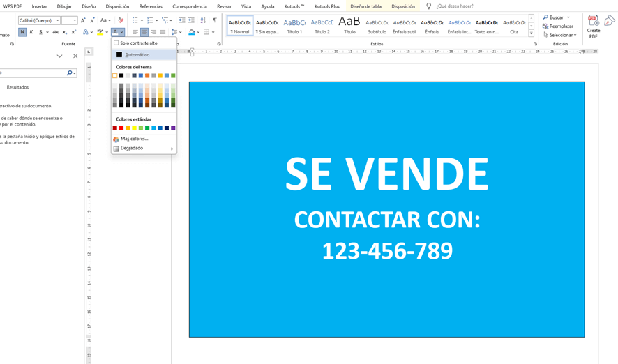Click the sort A-Z icon
Image resolution: width=618 pixels, height=364 pixels.
[x=203, y=20]
